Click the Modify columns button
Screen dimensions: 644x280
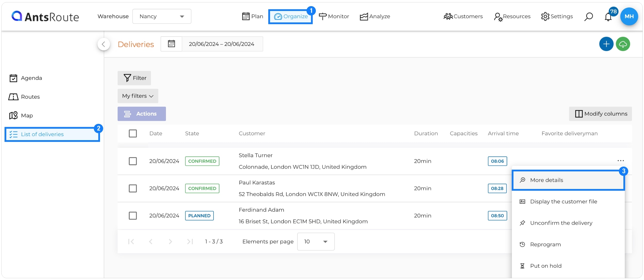600,114
